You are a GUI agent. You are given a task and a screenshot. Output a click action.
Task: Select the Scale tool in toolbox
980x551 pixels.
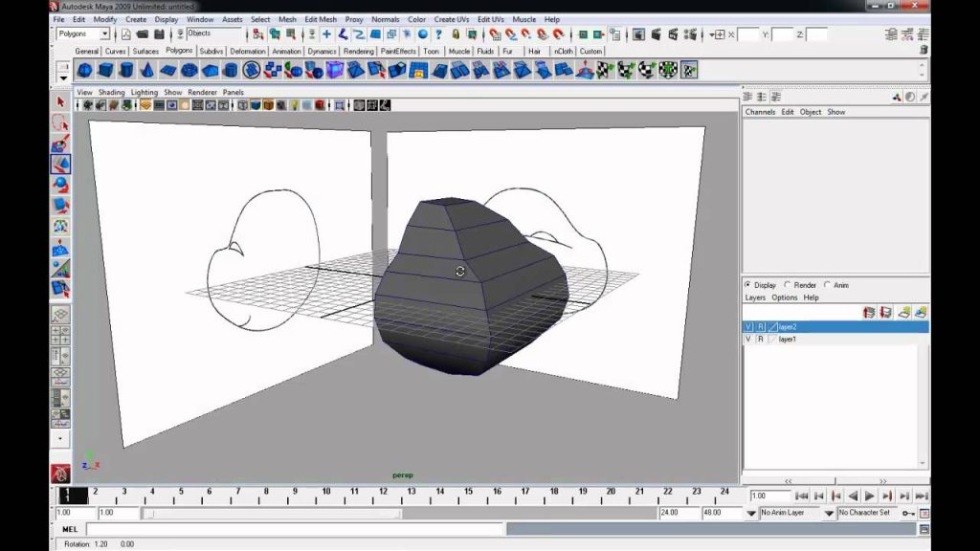pos(60,206)
